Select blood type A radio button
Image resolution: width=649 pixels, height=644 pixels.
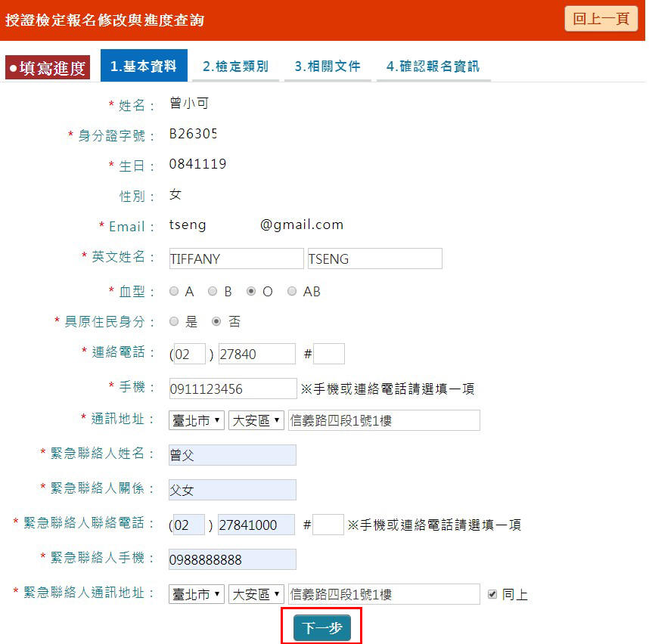click(x=174, y=291)
